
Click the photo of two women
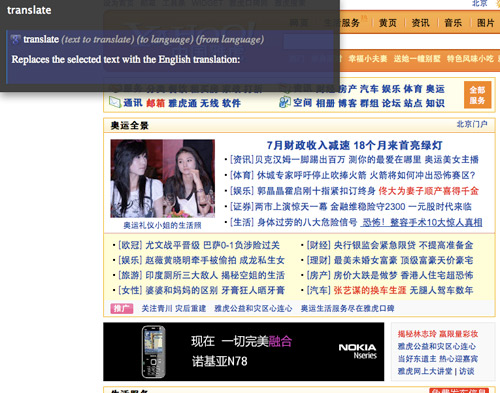point(163,178)
